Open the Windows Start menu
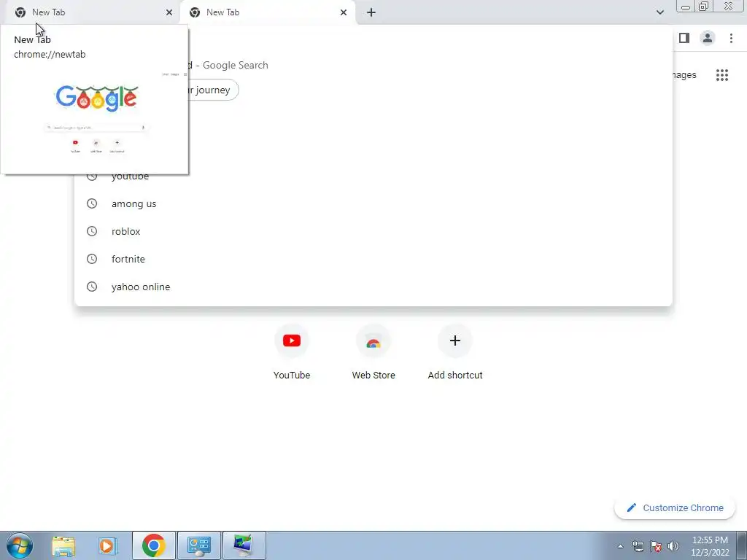 pos(20,545)
